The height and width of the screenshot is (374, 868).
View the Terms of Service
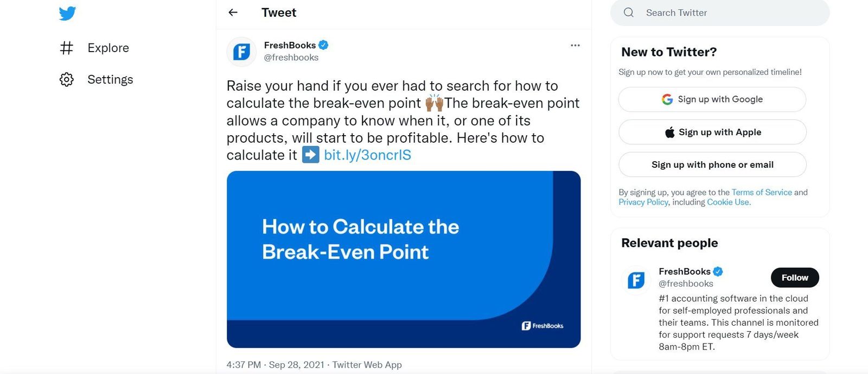pos(762,192)
